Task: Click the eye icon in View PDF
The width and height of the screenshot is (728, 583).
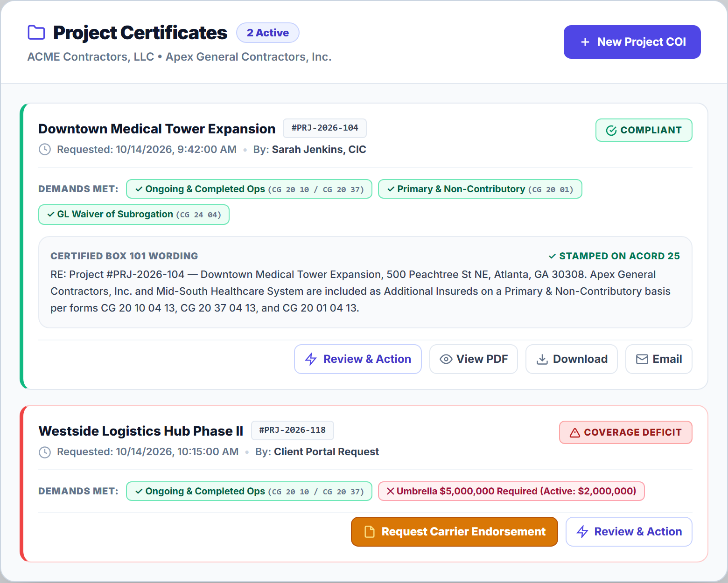Action: coord(446,359)
